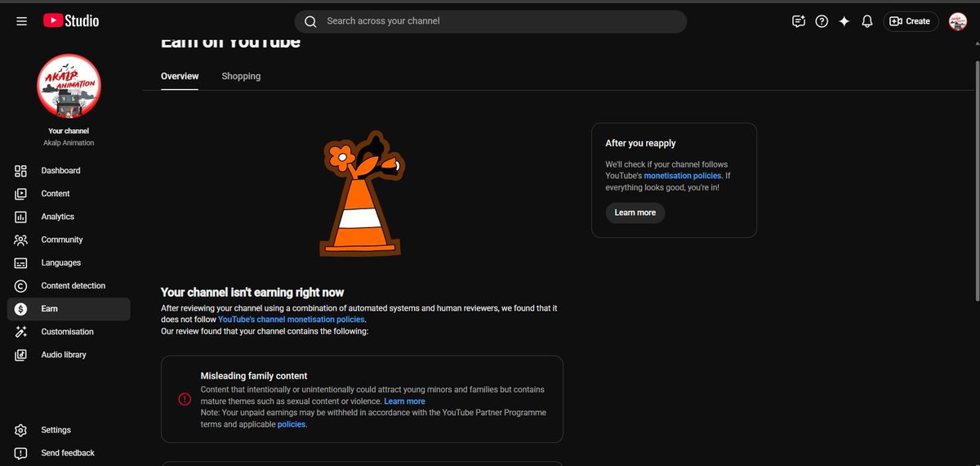Open the policies link in the note

[x=292, y=424]
